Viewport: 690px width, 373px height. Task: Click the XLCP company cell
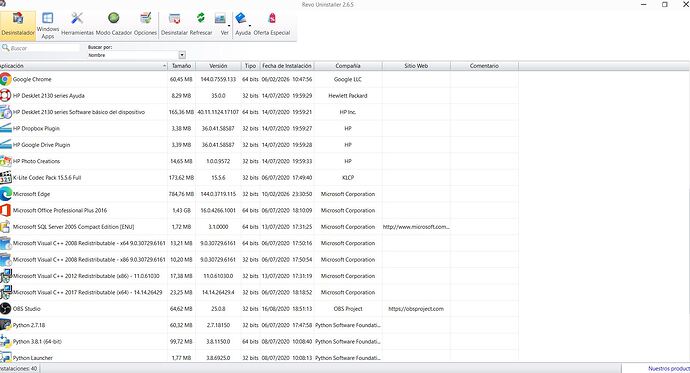(x=348, y=178)
